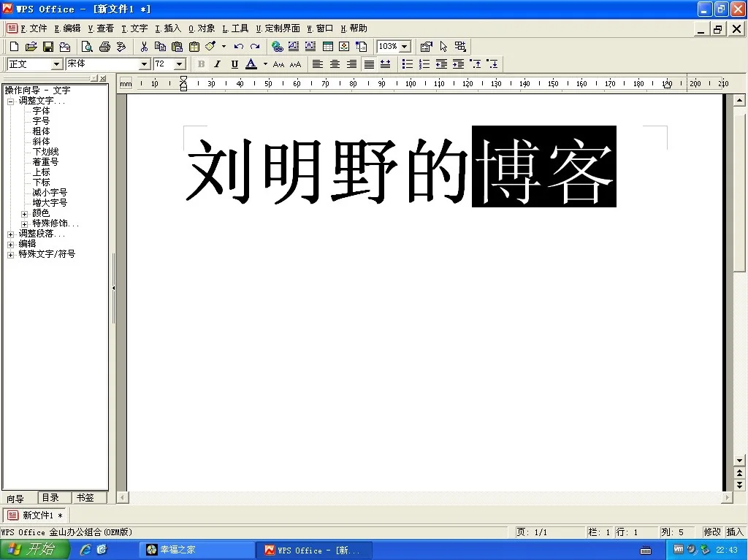
Task: Redo the last undone action
Action: tap(255, 46)
